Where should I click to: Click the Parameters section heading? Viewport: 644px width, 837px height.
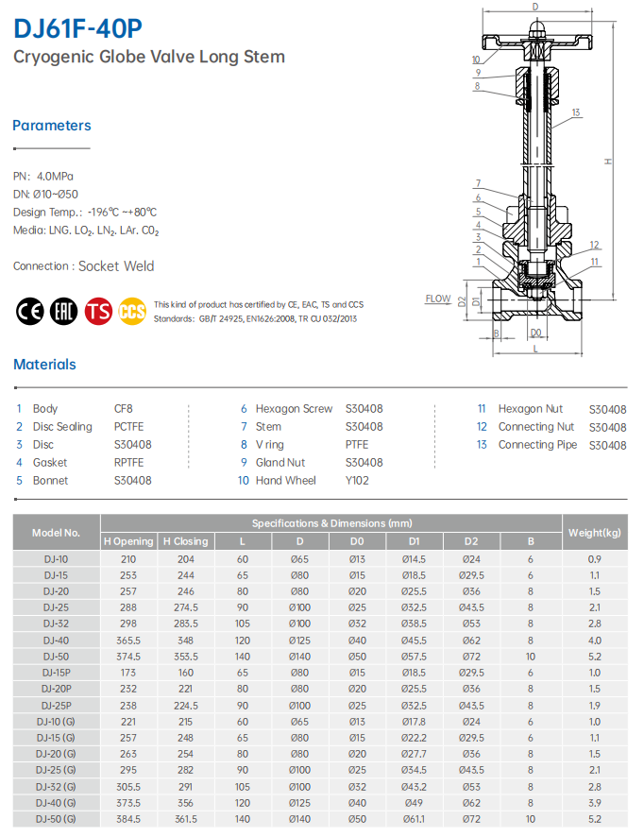click(52, 126)
